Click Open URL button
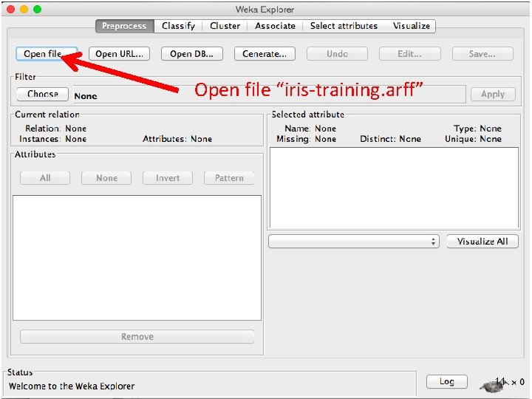This screenshot has width=532, height=399. click(120, 54)
